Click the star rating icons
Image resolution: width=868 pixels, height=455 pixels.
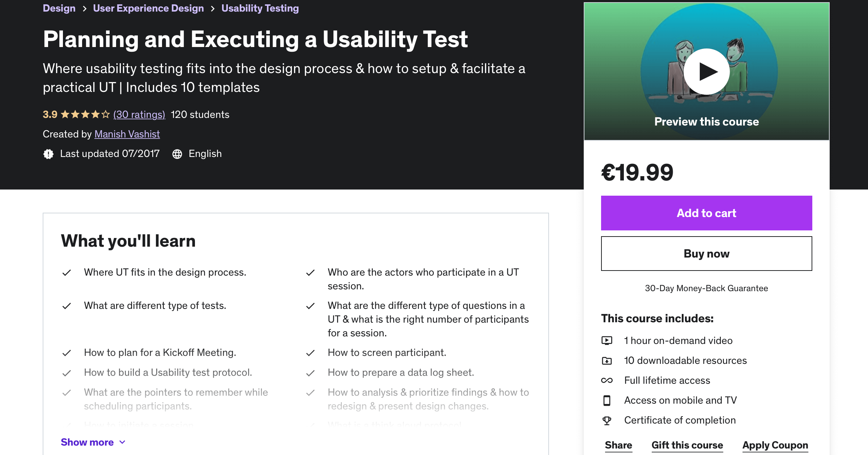(x=85, y=115)
